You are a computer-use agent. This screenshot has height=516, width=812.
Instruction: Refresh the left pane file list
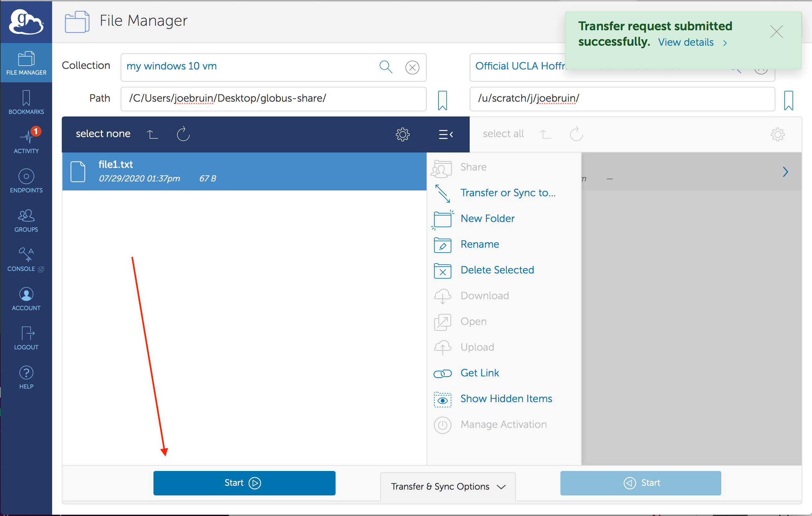pyautogui.click(x=183, y=134)
